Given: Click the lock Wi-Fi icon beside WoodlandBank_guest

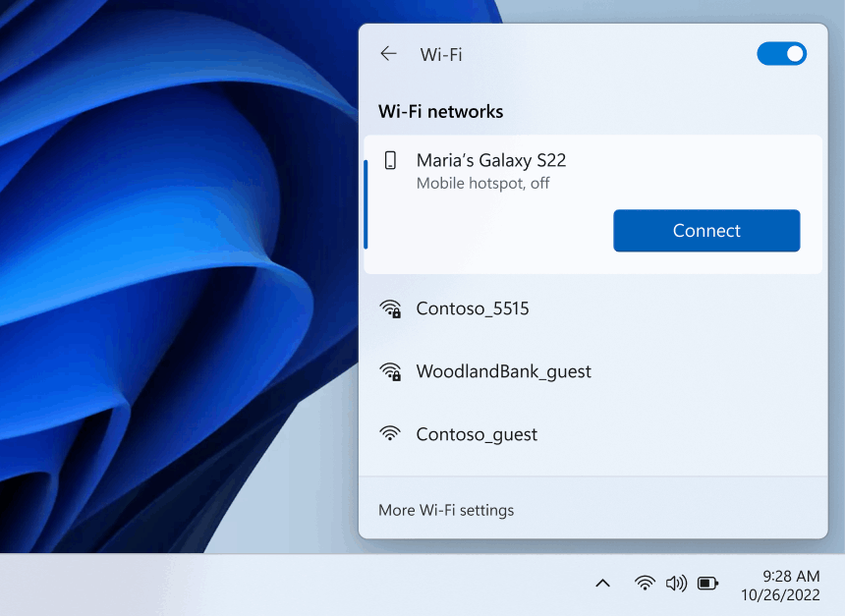Looking at the screenshot, I should 390,371.
